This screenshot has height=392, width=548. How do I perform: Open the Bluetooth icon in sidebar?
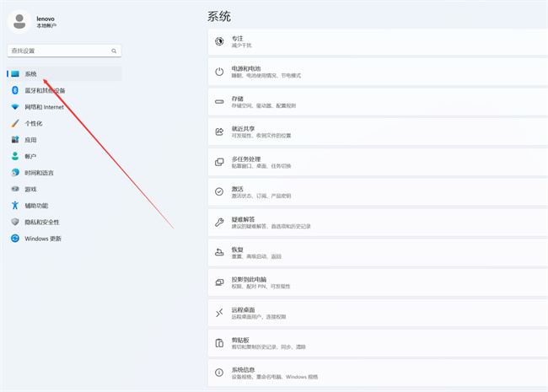pyautogui.click(x=15, y=90)
